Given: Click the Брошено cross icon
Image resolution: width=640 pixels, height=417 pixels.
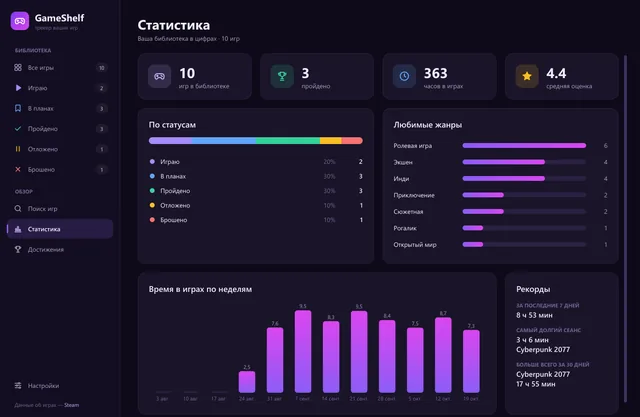Looking at the screenshot, I should click(x=18, y=169).
